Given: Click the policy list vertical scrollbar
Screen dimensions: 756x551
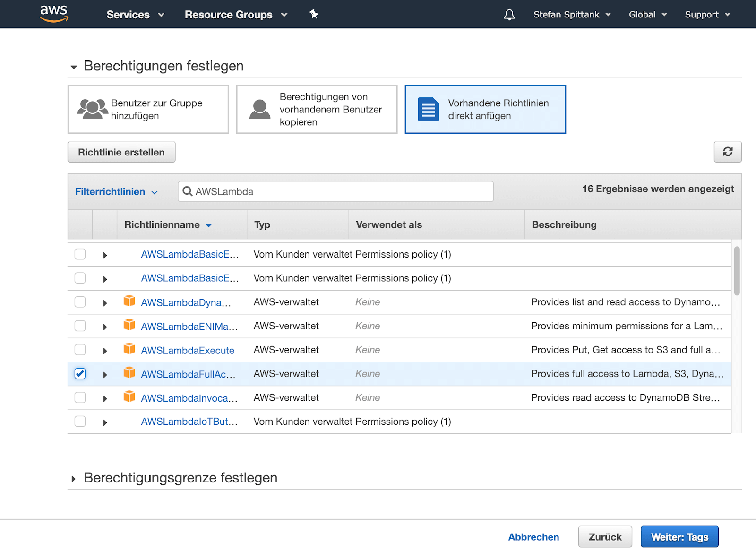Looking at the screenshot, I should pyautogui.click(x=737, y=271).
